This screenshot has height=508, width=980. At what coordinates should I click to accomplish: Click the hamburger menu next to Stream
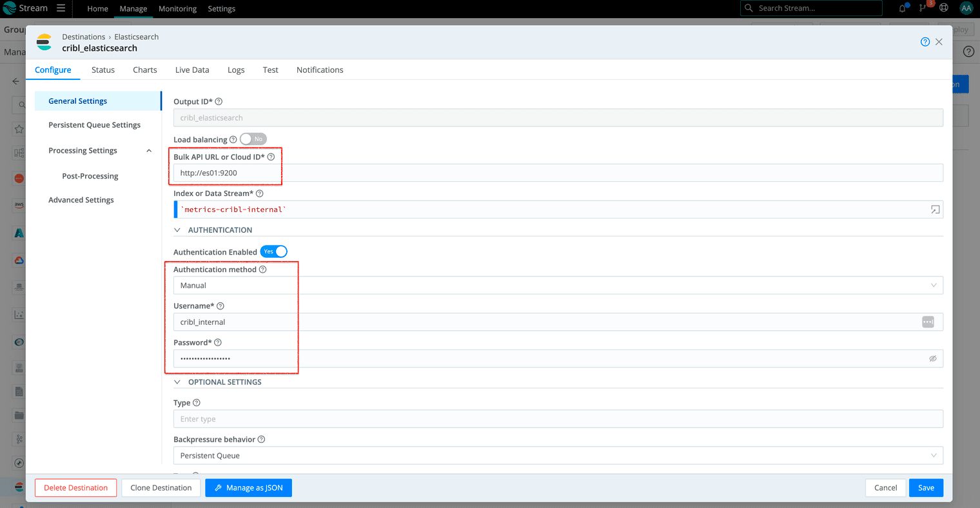[x=61, y=8]
